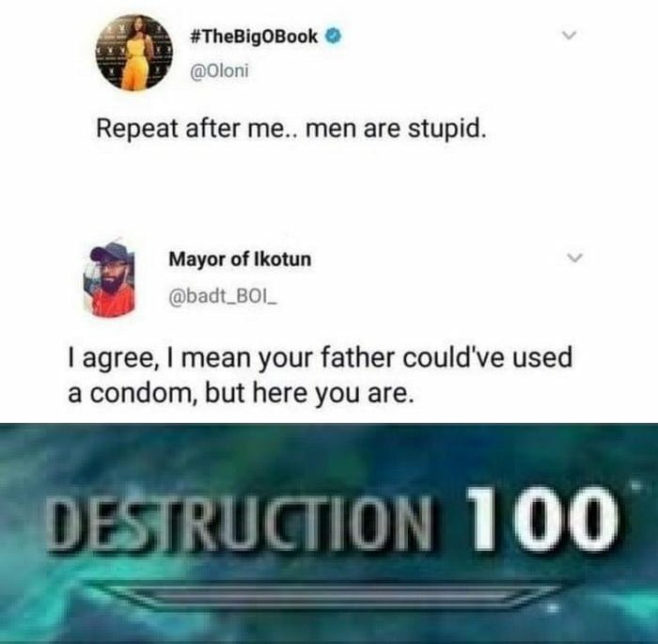Click the #TheBigOBook display name

coord(254,37)
